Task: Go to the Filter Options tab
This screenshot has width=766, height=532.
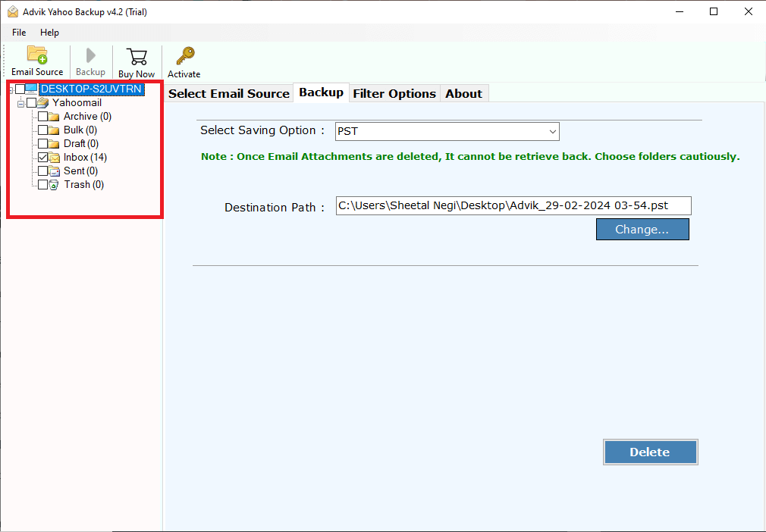Action: point(394,93)
